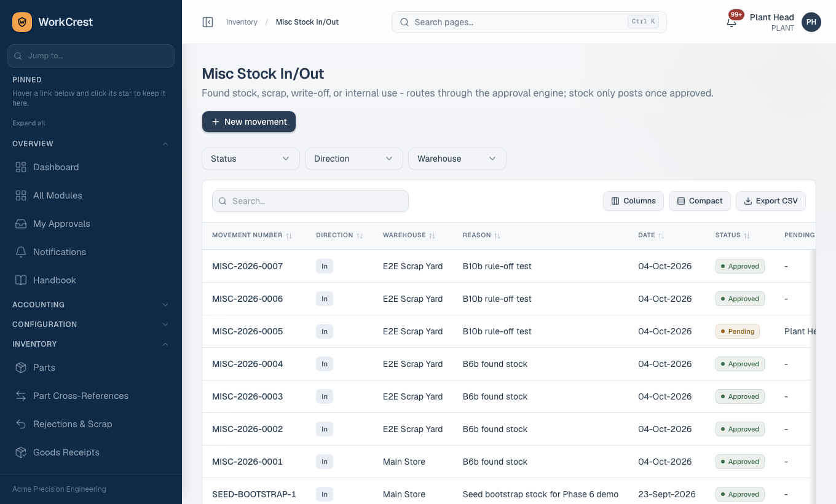The image size is (836, 504).
Task: Click the table Search field
Action: (310, 201)
